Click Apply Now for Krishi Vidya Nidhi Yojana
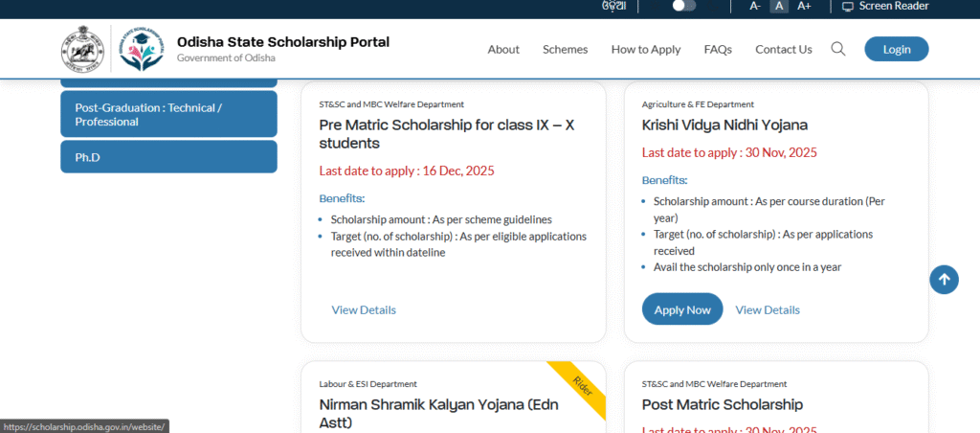The image size is (980, 433). (x=682, y=309)
